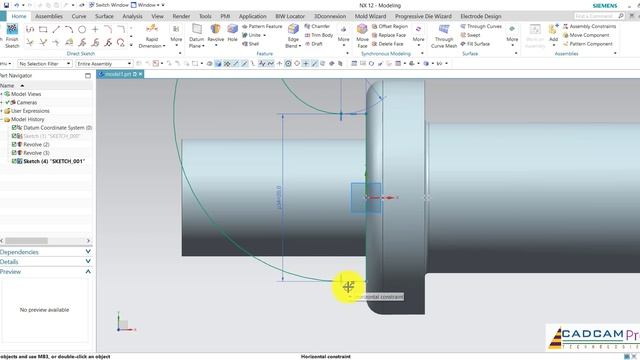Click the Finish Sketch icon
The image size is (640, 360).
12,29
